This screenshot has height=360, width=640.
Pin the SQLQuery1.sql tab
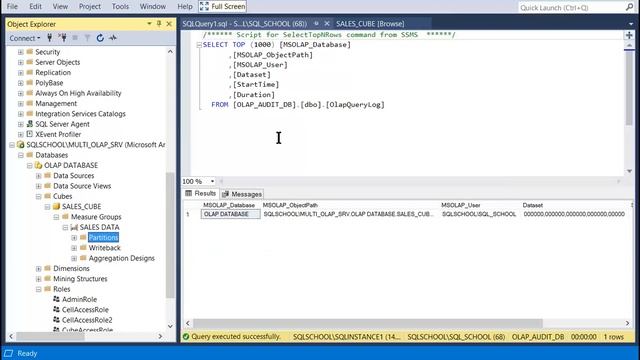[x=316, y=24]
